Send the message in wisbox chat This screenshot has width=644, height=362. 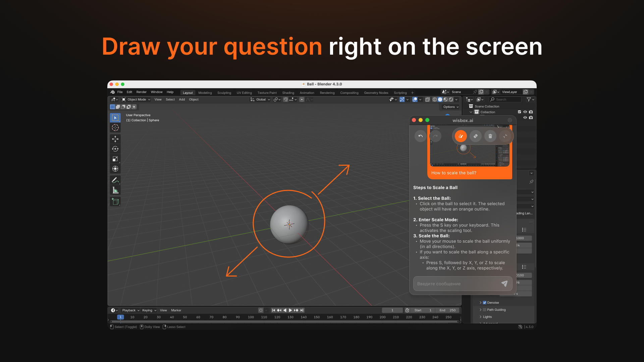point(504,284)
